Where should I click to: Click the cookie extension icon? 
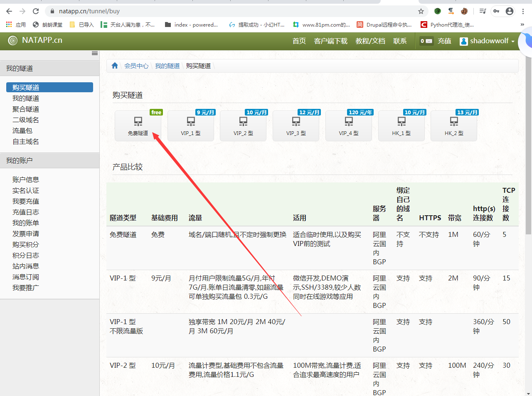pyautogui.click(x=464, y=11)
